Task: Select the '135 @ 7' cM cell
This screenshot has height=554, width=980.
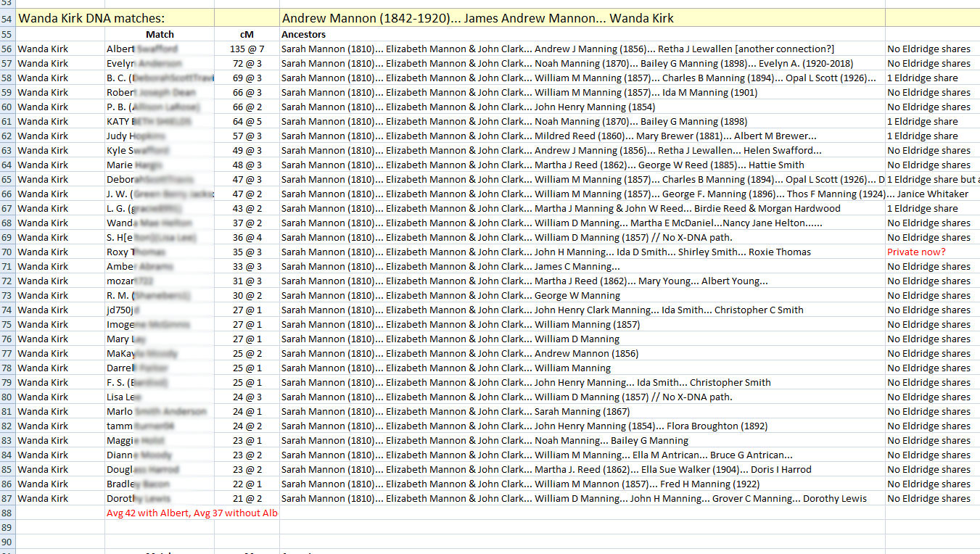Action: (x=247, y=49)
